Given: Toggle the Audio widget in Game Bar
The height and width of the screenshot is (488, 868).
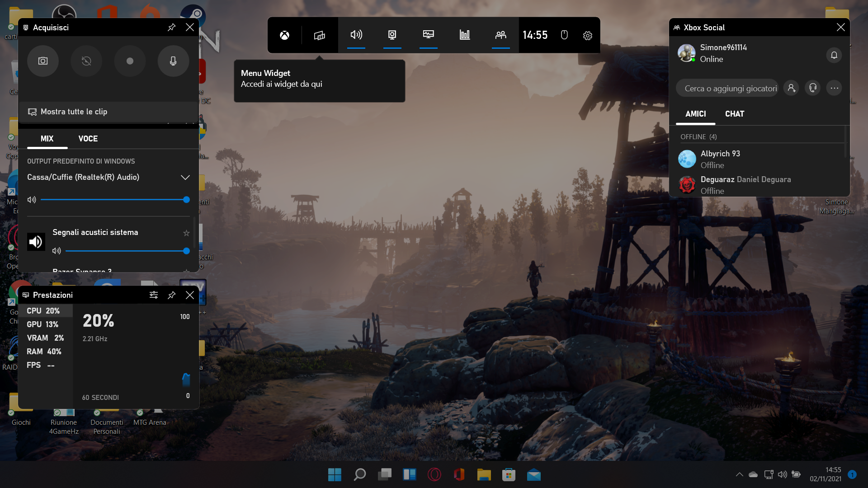Looking at the screenshot, I should click(x=356, y=35).
